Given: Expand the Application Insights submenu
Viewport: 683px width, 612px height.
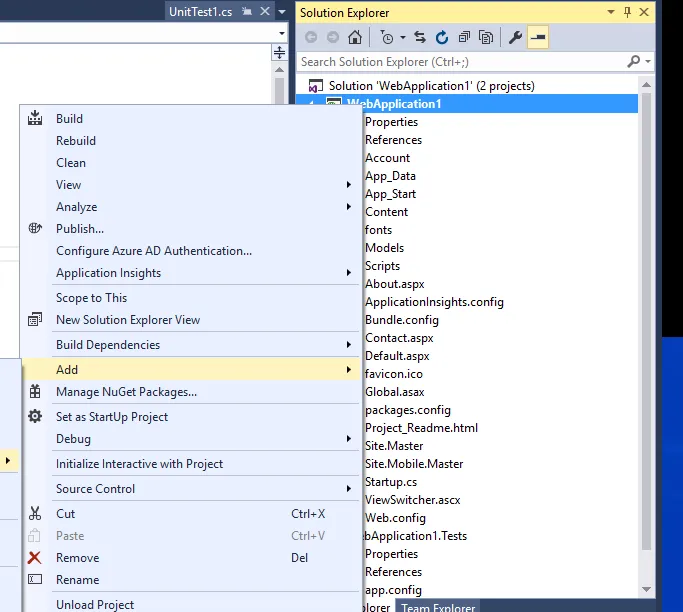Looking at the screenshot, I should coord(191,273).
